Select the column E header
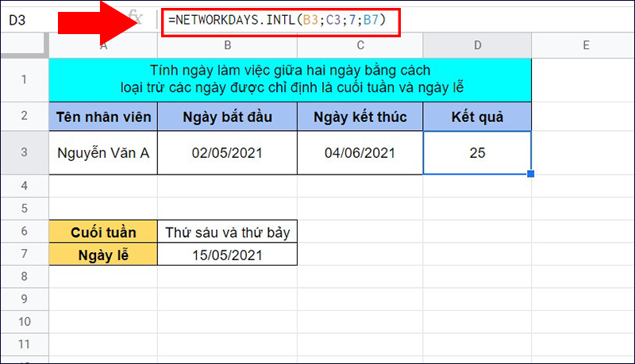635x364 pixels. point(583,46)
